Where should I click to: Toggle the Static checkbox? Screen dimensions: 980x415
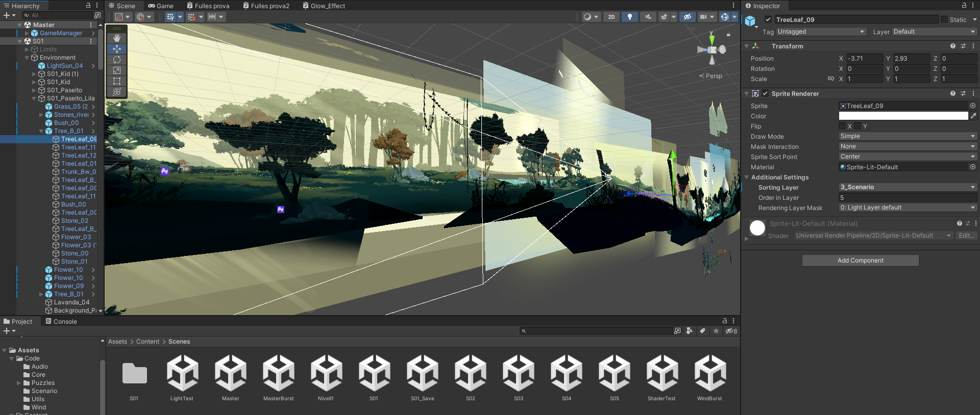[x=944, y=19]
